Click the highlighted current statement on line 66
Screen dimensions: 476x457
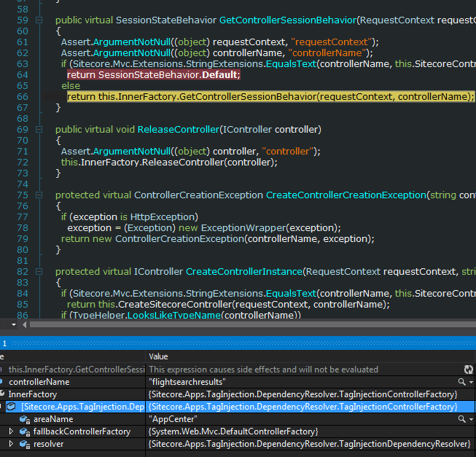[270, 96]
